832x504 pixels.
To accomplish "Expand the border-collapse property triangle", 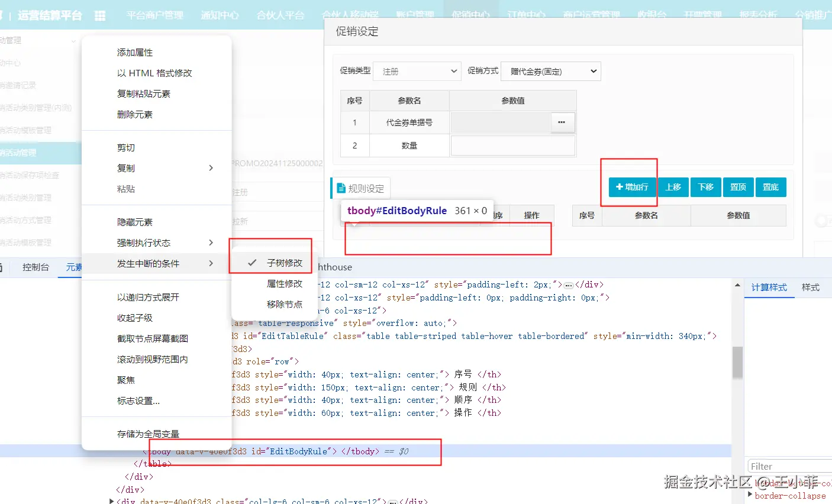I will click(750, 495).
